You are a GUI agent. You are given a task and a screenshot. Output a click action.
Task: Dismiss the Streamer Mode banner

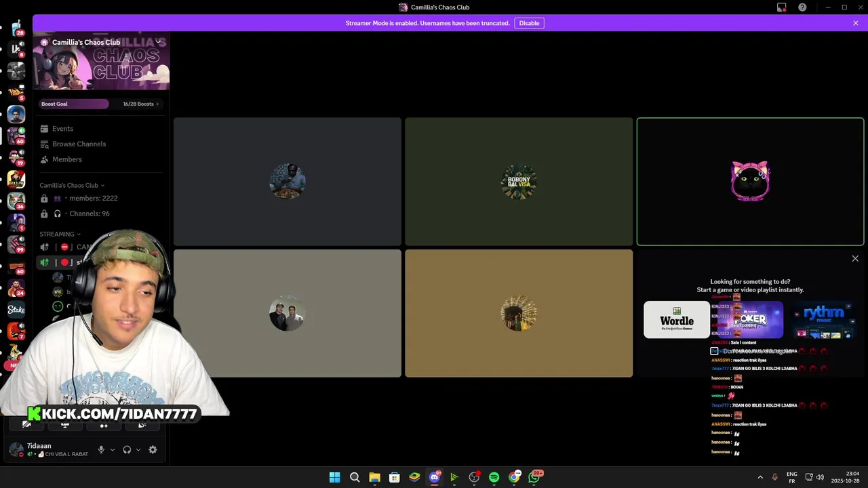tap(856, 23)
